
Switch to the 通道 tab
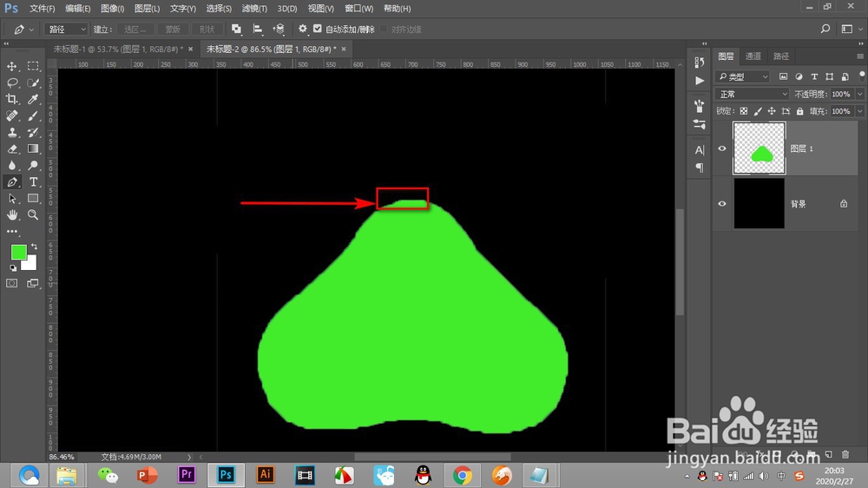pyautogui.click(x=753, y=56)
